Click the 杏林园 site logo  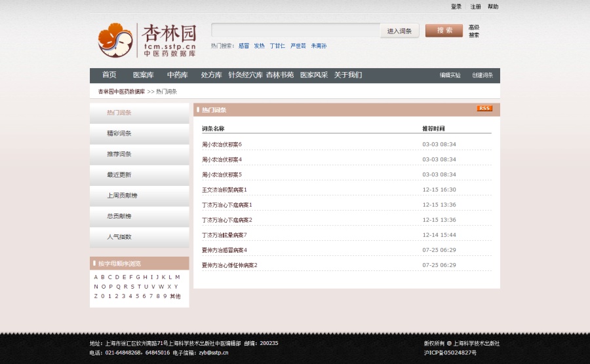[x=147, y=40]
